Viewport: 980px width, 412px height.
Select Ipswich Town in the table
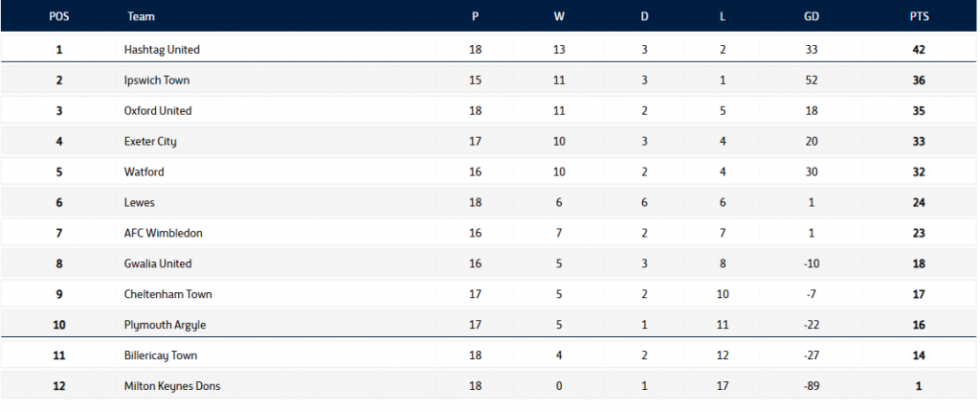tap(158, 80)
